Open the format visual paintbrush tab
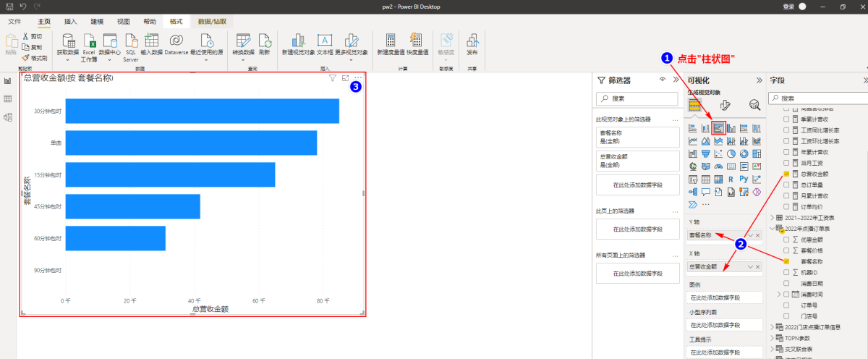The height and width of the screenshot is (359, 868). [x=725, y=105]
